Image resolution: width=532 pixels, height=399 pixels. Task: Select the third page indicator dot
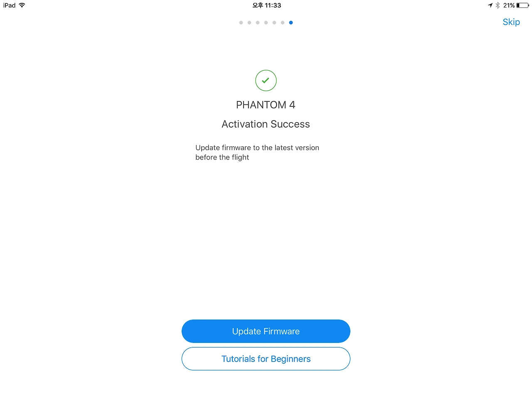pos(258,23)
